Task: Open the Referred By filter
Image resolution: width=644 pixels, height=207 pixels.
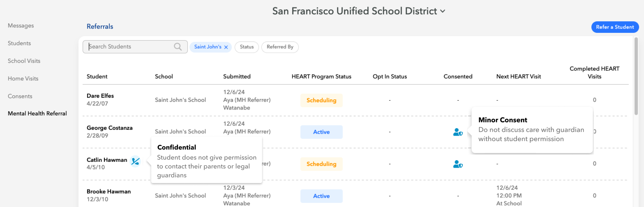Action: click(x=280, y=47)
